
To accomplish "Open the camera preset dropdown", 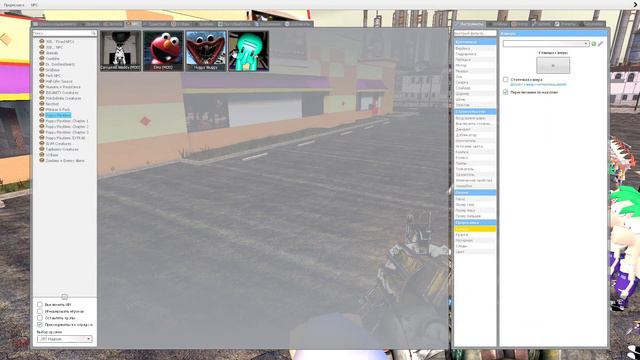I will (x=546, y=44).
